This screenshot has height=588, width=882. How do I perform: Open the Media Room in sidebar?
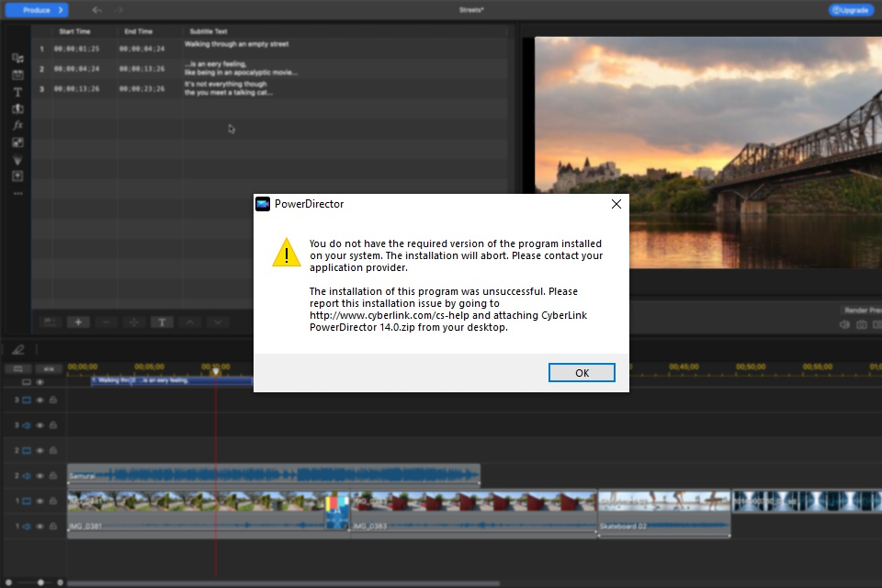coord(18,58)
